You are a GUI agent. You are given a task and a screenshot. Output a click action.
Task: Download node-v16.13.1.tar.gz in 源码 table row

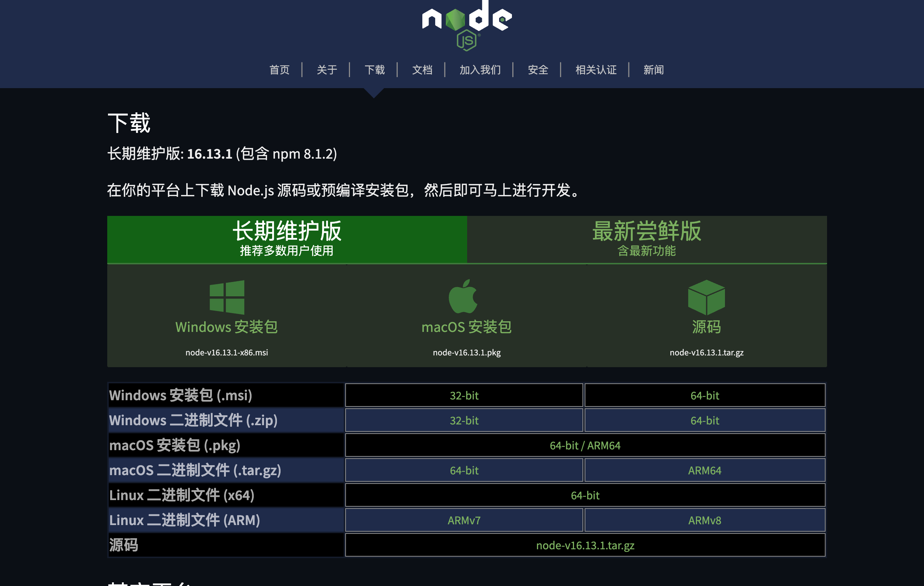pos(585,545)
